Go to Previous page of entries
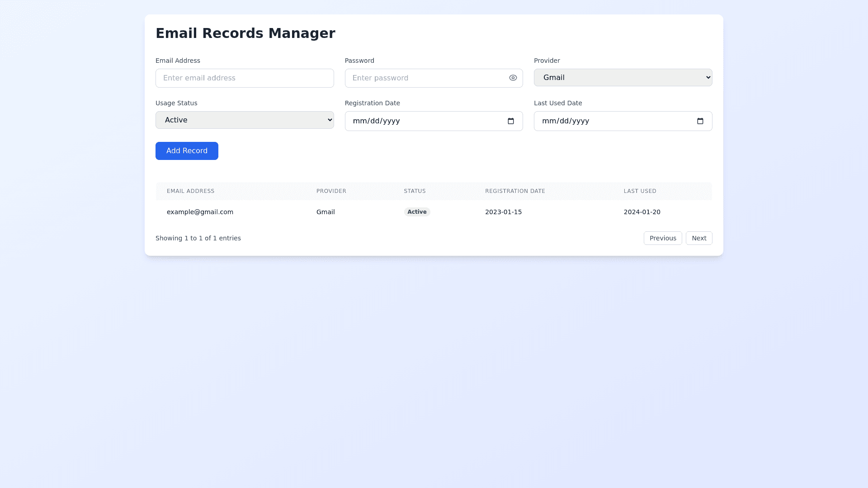 click(x=662, y=238)
